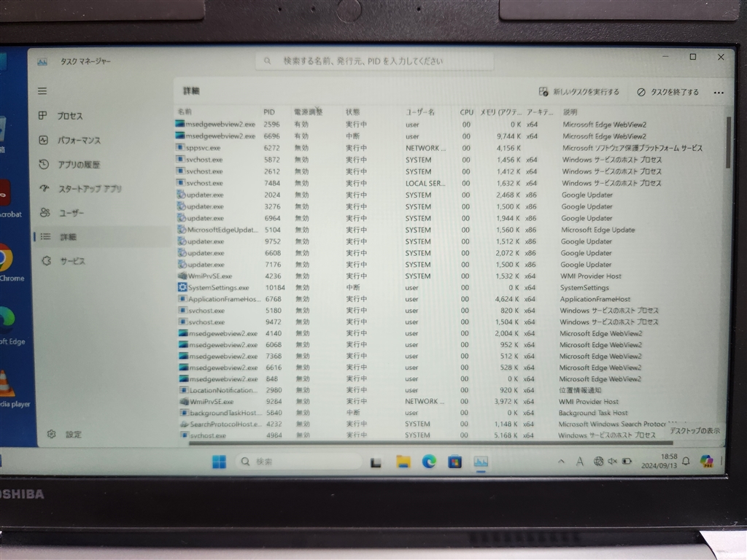Select the sppsvc.exe process row
This screenshot has height=560, width=747.
point(449,147)
